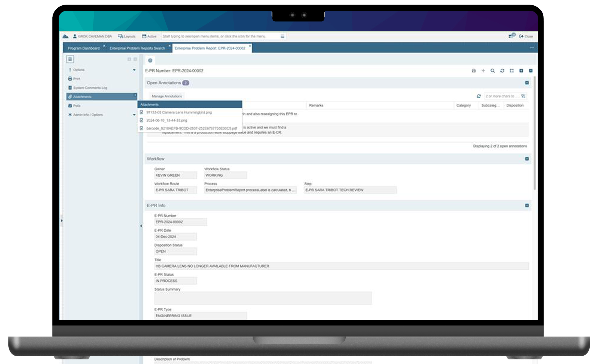Click the Print icon in sidebar
The width and height of the screenshot is (597, 364).
pos(70,79)
